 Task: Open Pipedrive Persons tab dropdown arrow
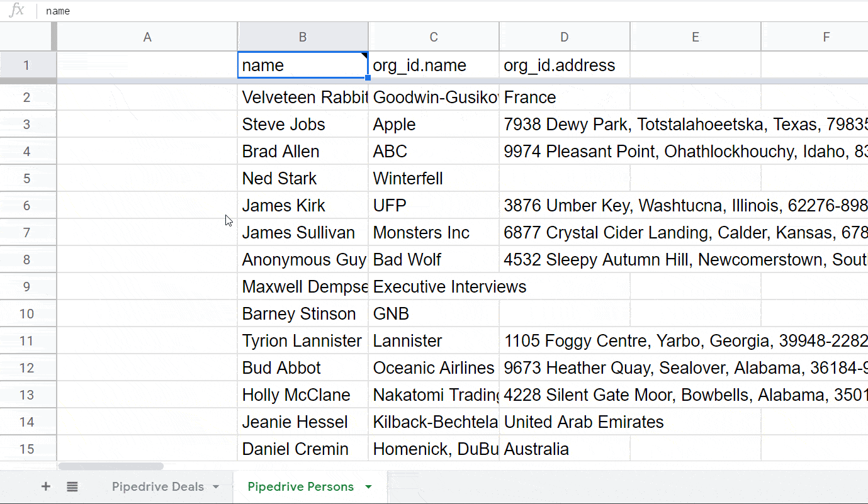point(368,487)
